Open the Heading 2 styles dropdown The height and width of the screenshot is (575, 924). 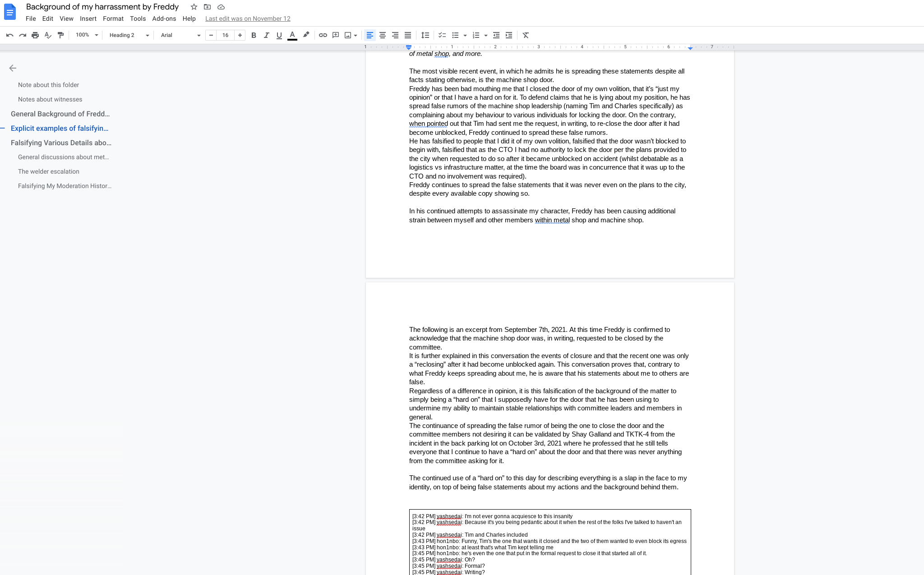pyautogui.click(x=129, y=35)
